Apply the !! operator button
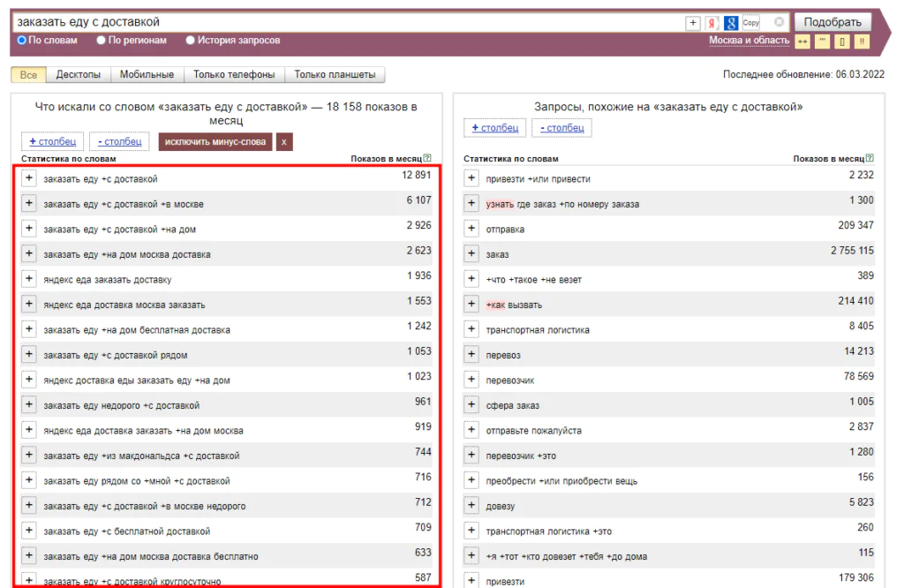904x588 pixels. pyautogui.click(x=862, y=41)
